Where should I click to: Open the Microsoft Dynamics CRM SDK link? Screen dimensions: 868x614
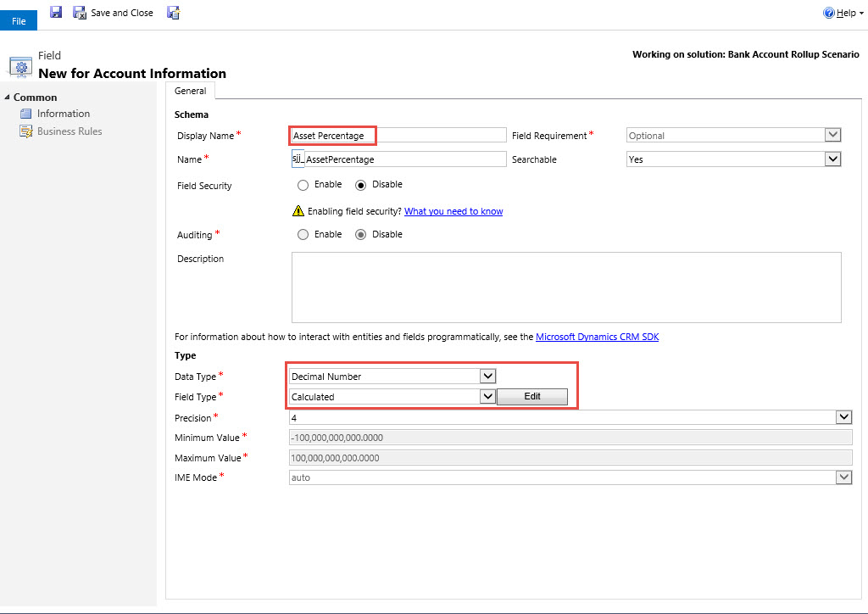pyautogui.click(x=597, y=337)
